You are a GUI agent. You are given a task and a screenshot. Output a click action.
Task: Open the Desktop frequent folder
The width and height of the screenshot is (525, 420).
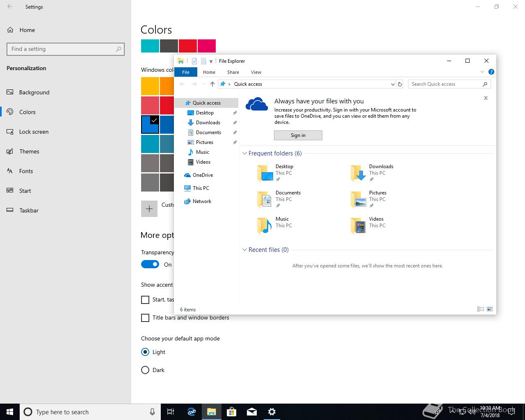276,173
